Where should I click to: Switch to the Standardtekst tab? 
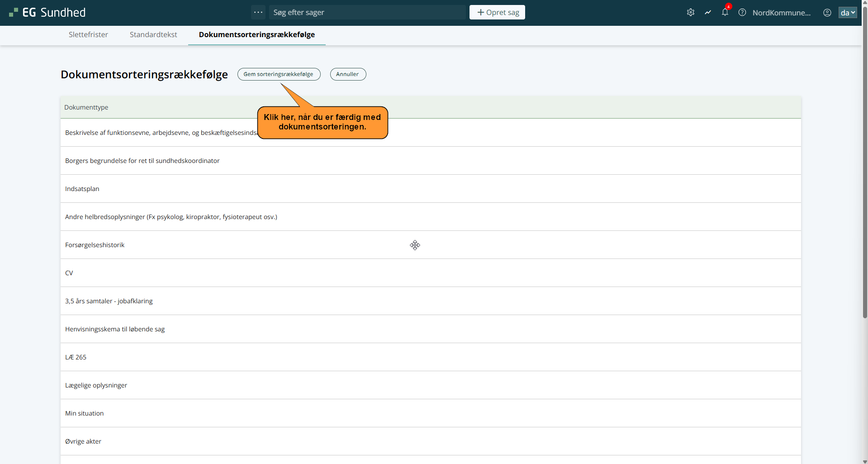(153, 34)
